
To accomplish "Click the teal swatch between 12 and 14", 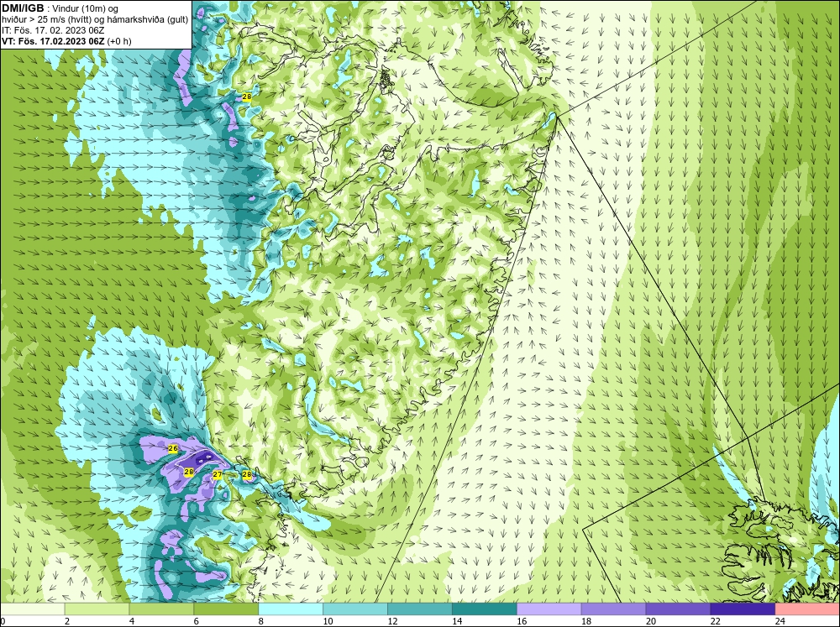I will tap(419, 609).
